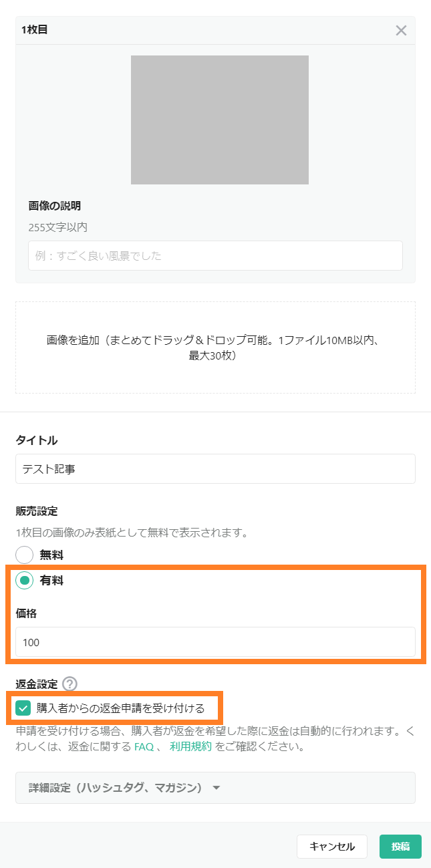
Task: Select the gray cover image thumbnail
Action: [x=221, y=120]
